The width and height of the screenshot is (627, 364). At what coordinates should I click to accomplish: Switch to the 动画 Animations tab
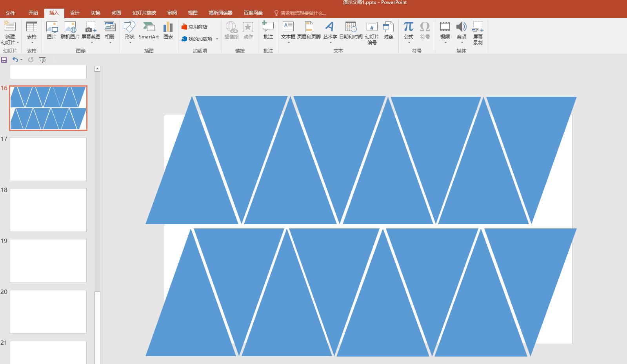coord(116,13)
